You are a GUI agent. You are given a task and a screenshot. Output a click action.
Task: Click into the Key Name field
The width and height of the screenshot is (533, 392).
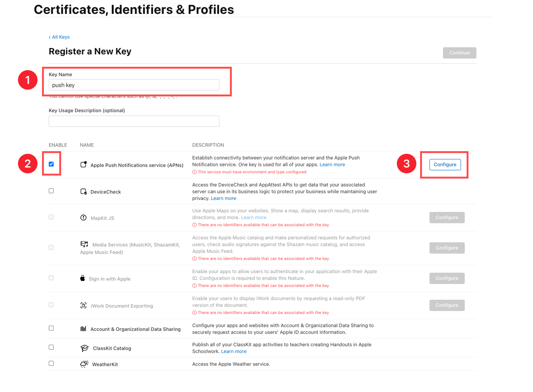(134, 85)
